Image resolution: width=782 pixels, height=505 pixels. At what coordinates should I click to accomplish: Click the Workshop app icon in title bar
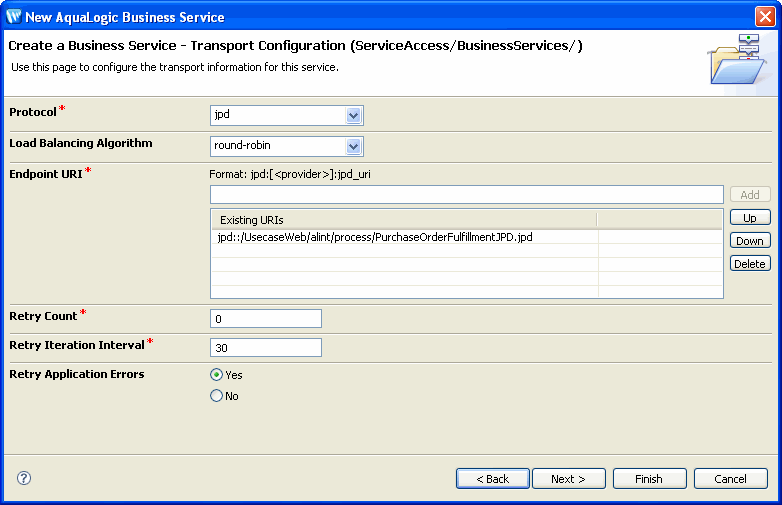(x=13, y=16)
